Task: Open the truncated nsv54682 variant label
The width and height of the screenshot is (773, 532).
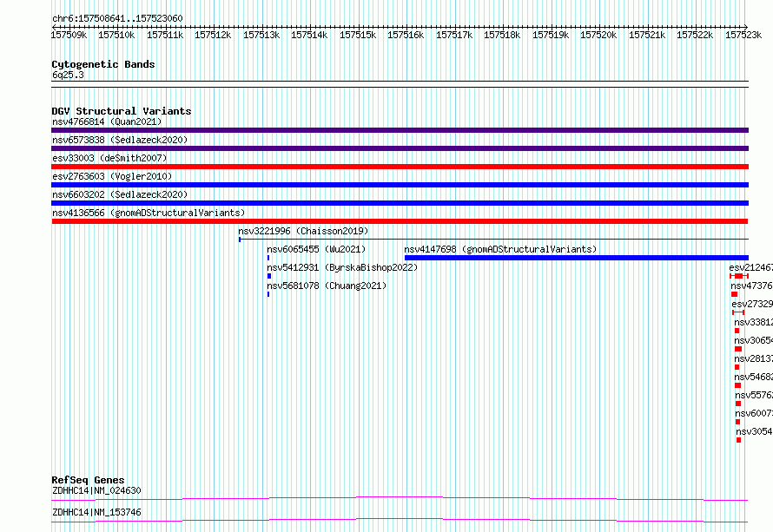Action: coord(753,377)
